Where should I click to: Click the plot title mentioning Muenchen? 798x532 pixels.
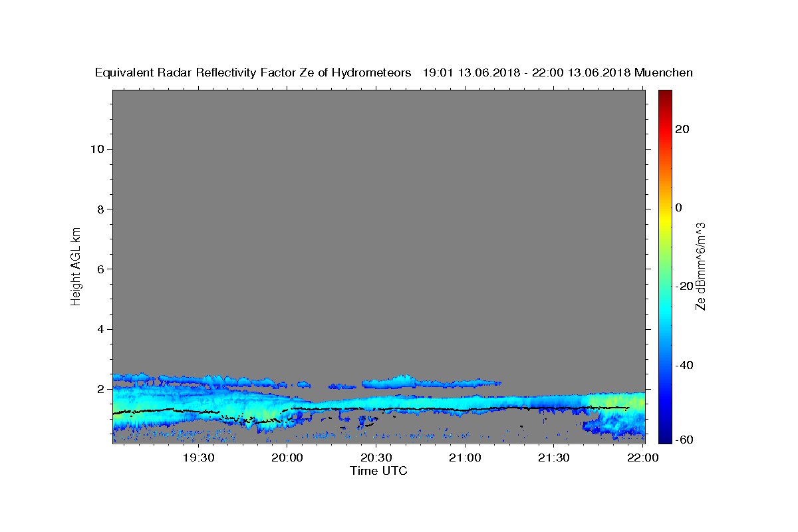(394, 72)
